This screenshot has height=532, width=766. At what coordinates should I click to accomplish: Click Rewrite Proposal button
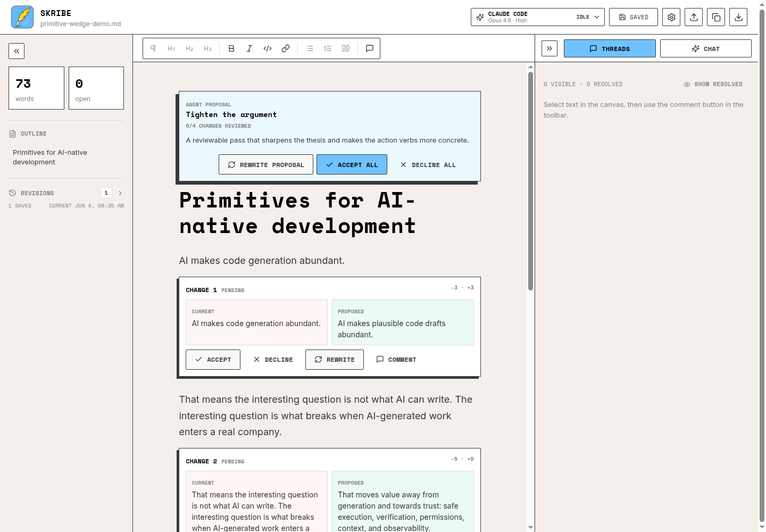pos(265,164)
